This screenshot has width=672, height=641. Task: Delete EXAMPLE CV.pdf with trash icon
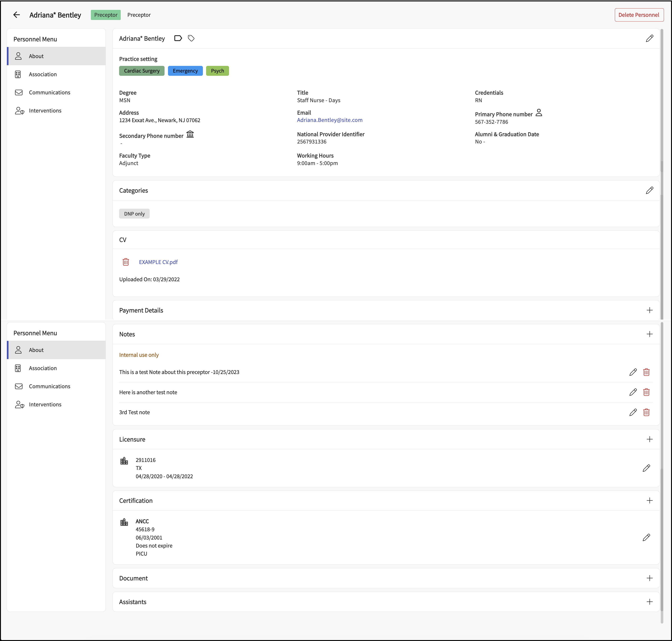pos(126,262)
